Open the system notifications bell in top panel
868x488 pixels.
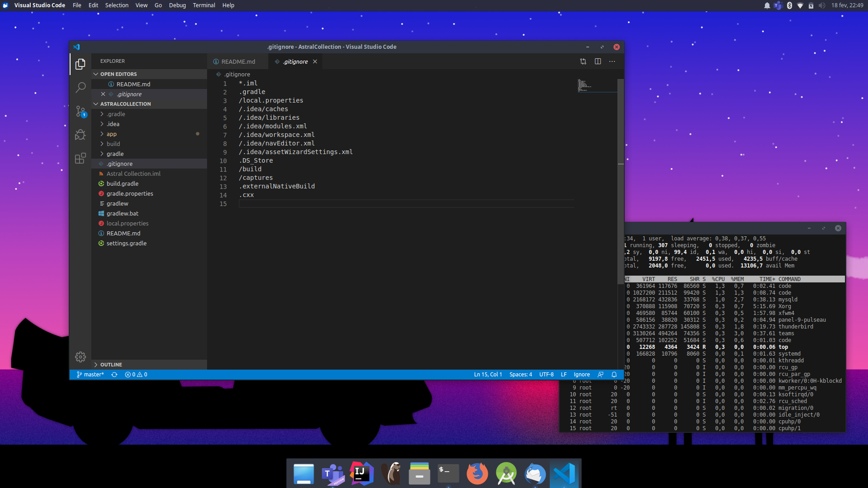(767, 5)
